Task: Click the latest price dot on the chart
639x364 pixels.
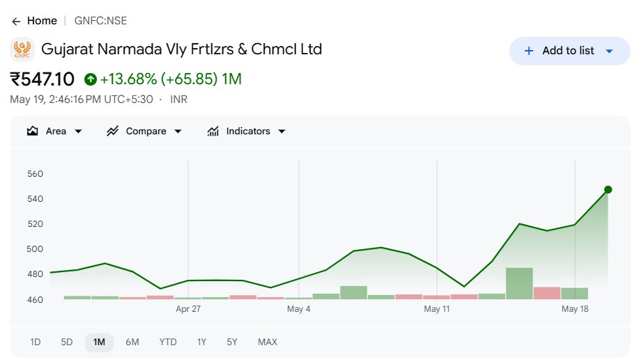Action: point(608,189)
